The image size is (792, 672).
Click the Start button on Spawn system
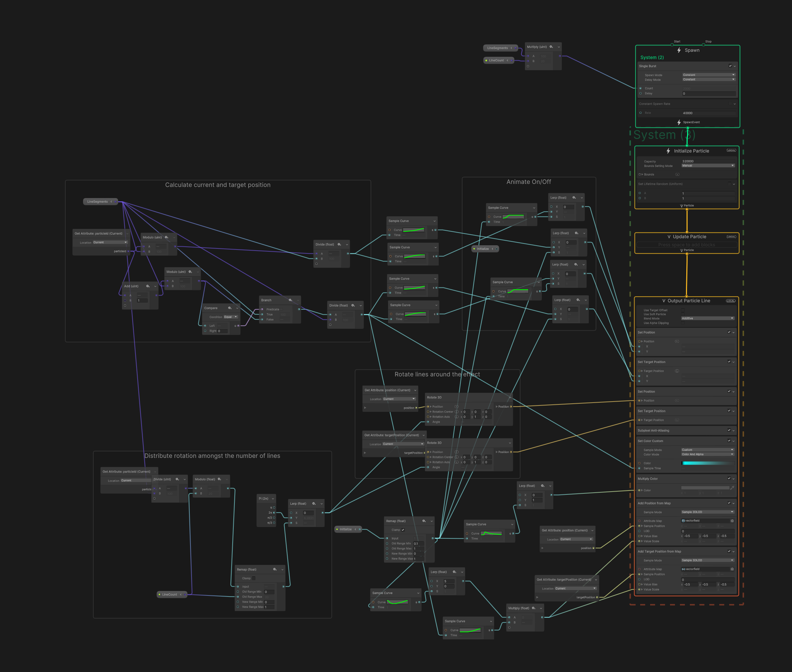coord(671,45)
